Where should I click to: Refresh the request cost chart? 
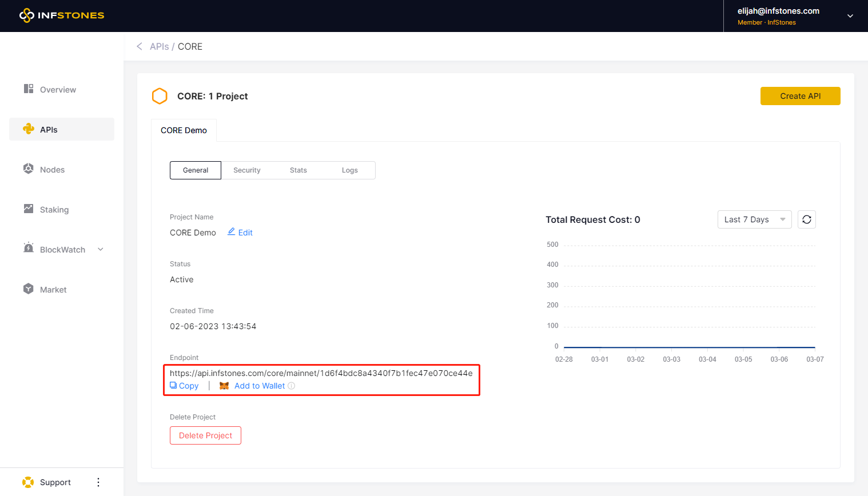tap(807, 219)
